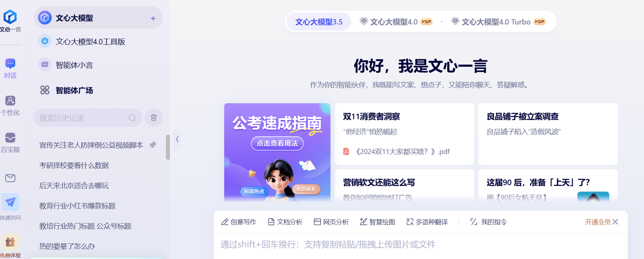Unpin the 宣传关注老人防摔倒 conversation with pin icon

point(153,145)
